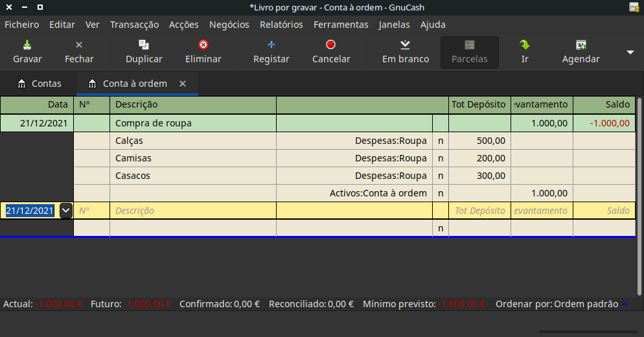
Task: Click the -1.000,00 balance cell
Action: pyautogui.click(x=604, y=123)
